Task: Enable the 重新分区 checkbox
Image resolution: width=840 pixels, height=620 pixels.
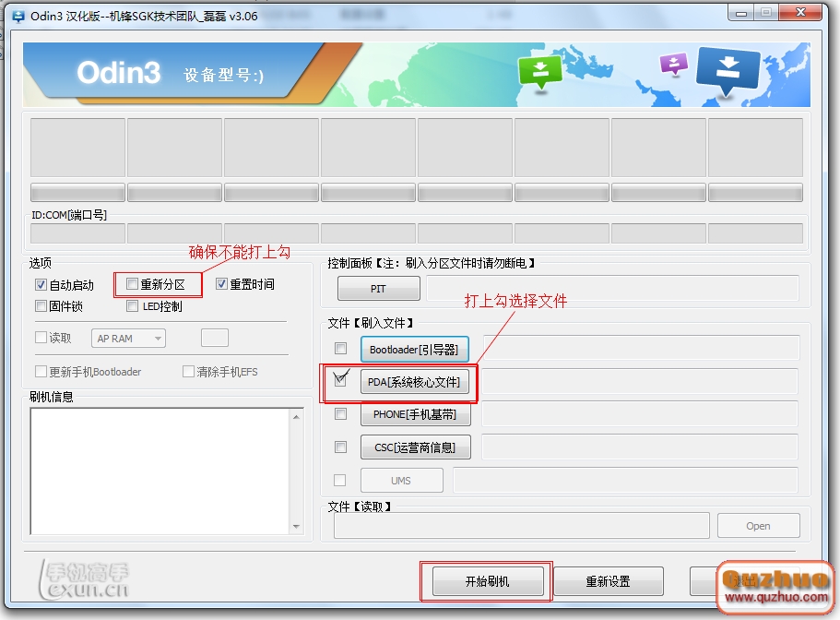Action: [133, 284]
